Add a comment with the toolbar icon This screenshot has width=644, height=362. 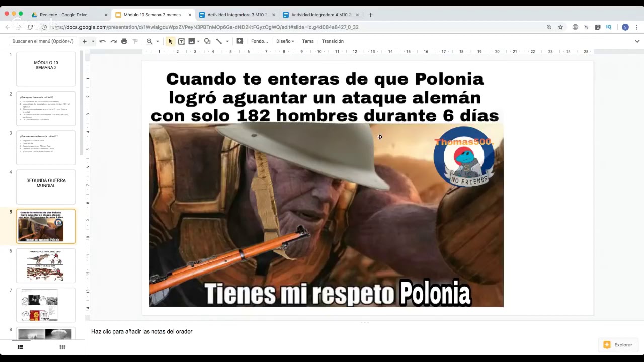coord(240,41)
